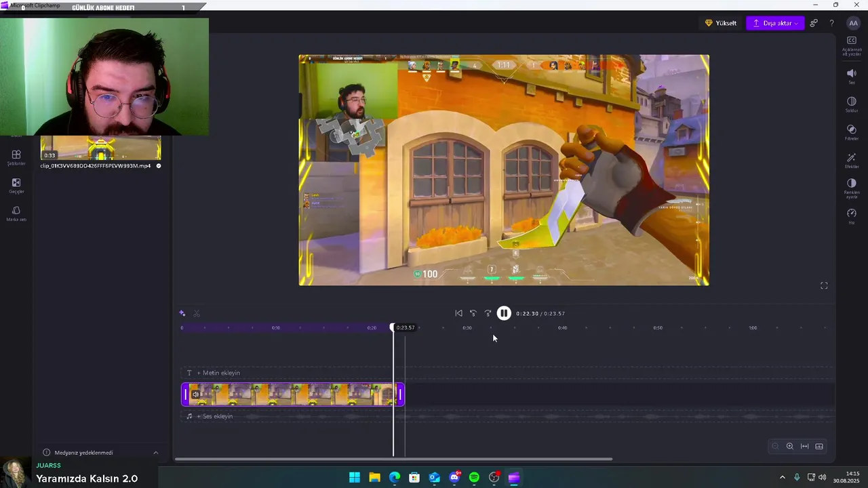The height and width of the screenshot is (488, 868).
Task: Click the Yükselt upgrade button
Action: pos(721,23)
